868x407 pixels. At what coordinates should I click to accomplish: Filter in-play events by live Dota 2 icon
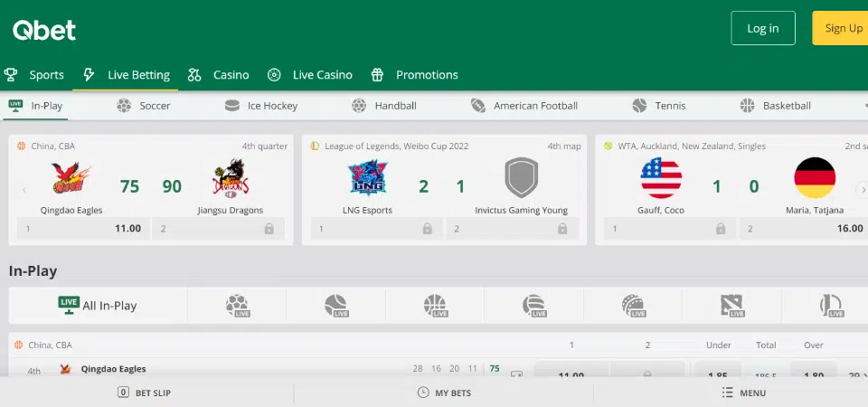click(731, 305)
